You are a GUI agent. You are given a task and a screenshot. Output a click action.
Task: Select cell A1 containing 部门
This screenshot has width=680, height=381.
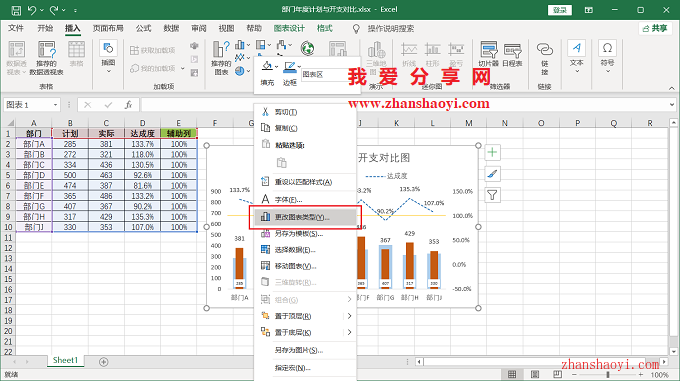34,134
